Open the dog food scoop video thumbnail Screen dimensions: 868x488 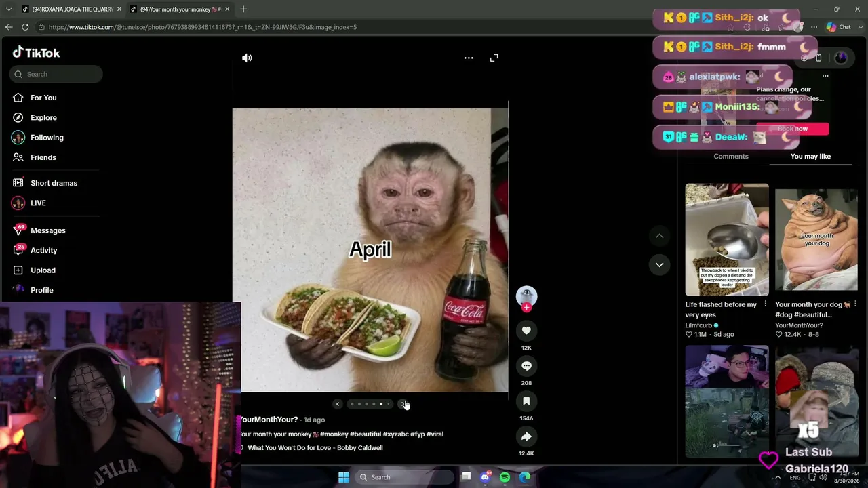click(727, 239)
